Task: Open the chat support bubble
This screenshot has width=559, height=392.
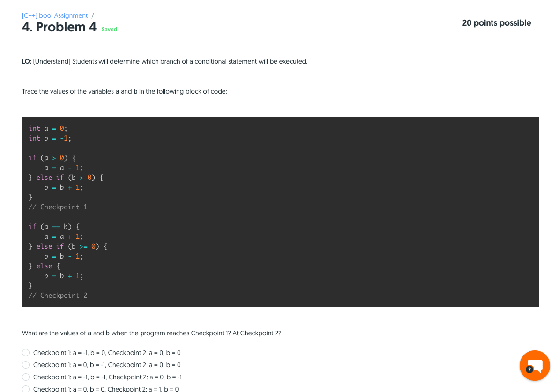Action: point(535,365)
